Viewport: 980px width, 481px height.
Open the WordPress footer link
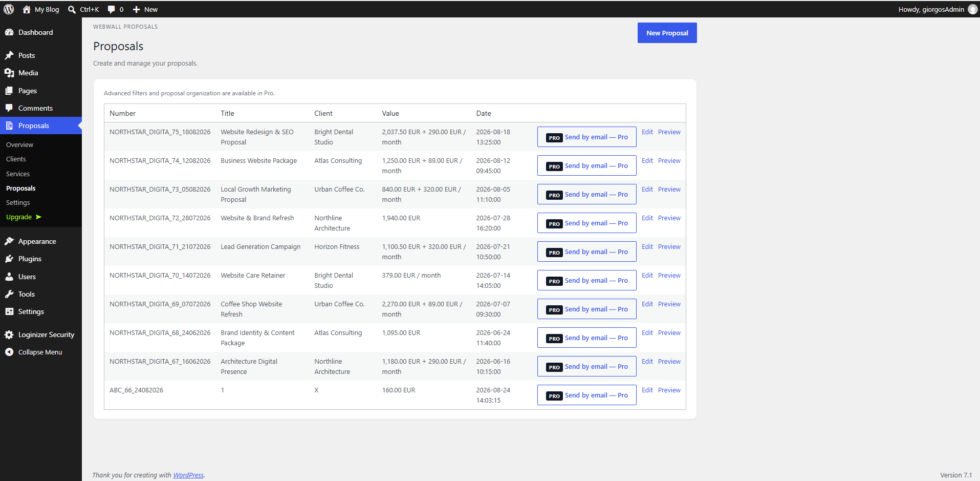188,475
